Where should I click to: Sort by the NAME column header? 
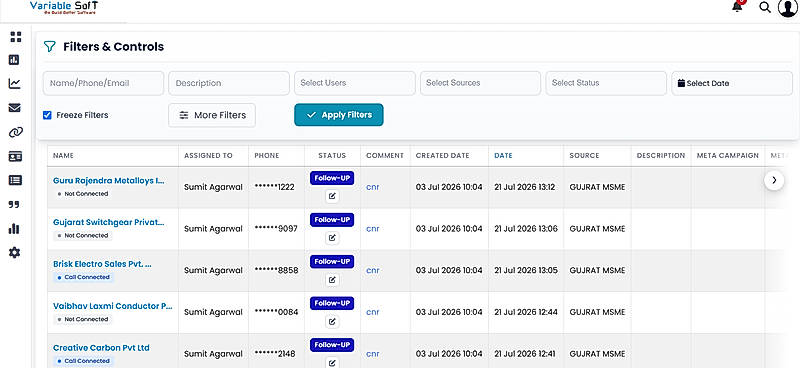point(63,156)
